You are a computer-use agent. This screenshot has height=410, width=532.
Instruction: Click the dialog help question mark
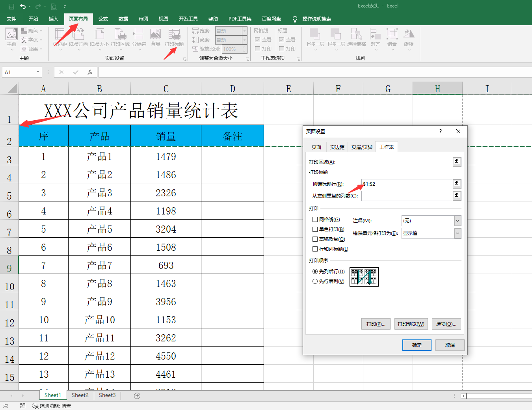(x=441, y=131)
